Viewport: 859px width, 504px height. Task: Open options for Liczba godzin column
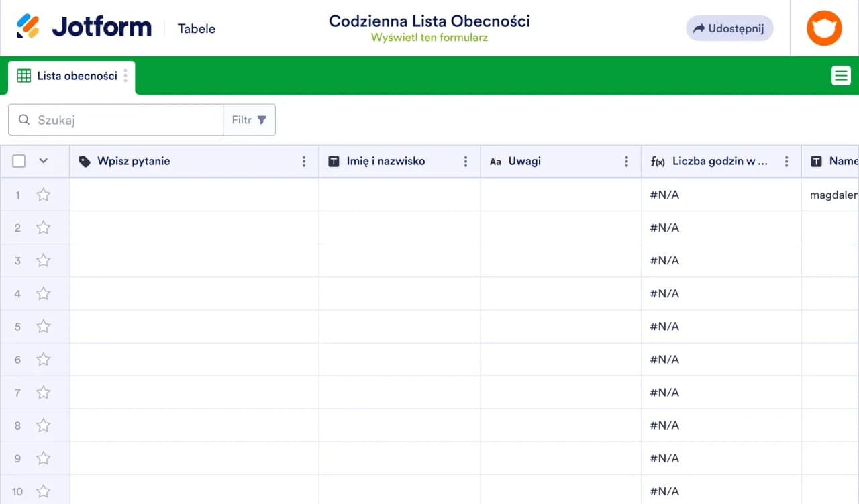coord(787,162)
